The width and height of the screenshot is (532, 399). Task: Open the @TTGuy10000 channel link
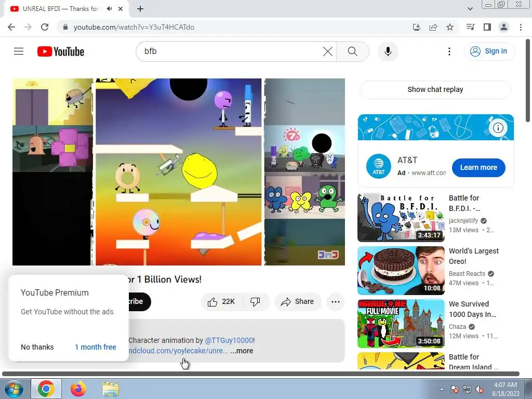(229, 340)
